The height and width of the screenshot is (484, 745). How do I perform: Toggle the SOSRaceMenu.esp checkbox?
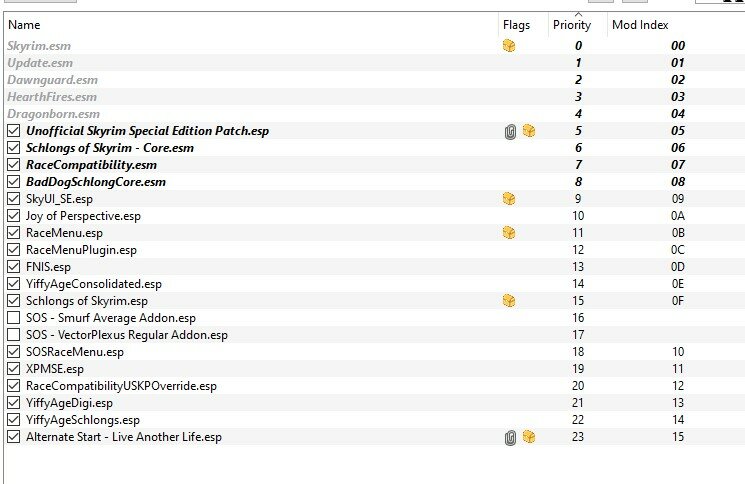click(x=14, y=351)
